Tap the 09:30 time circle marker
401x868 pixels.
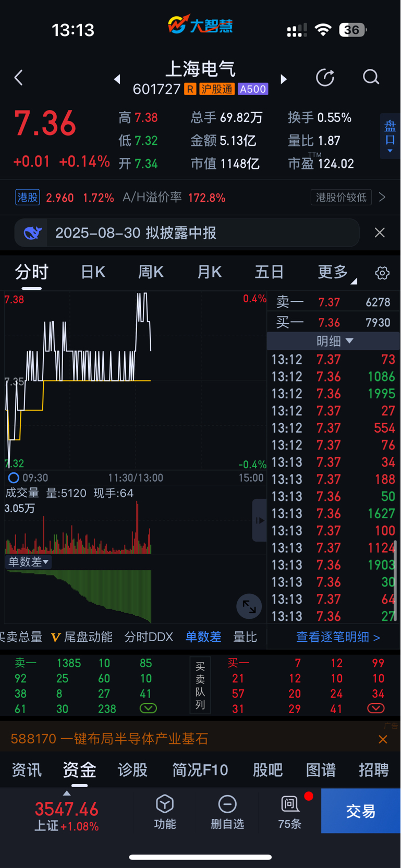pyautogui.click(x=14, y=478)
